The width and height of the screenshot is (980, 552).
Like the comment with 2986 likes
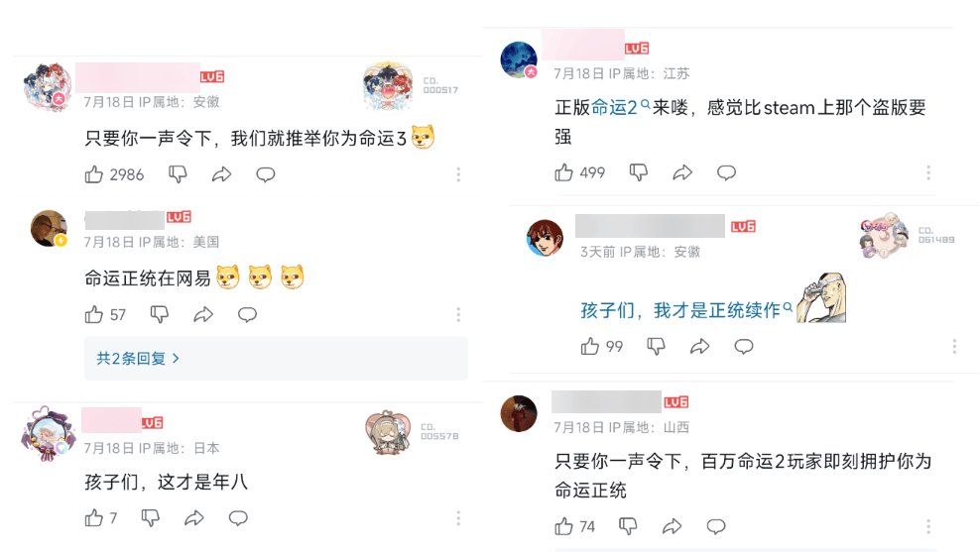94,174
